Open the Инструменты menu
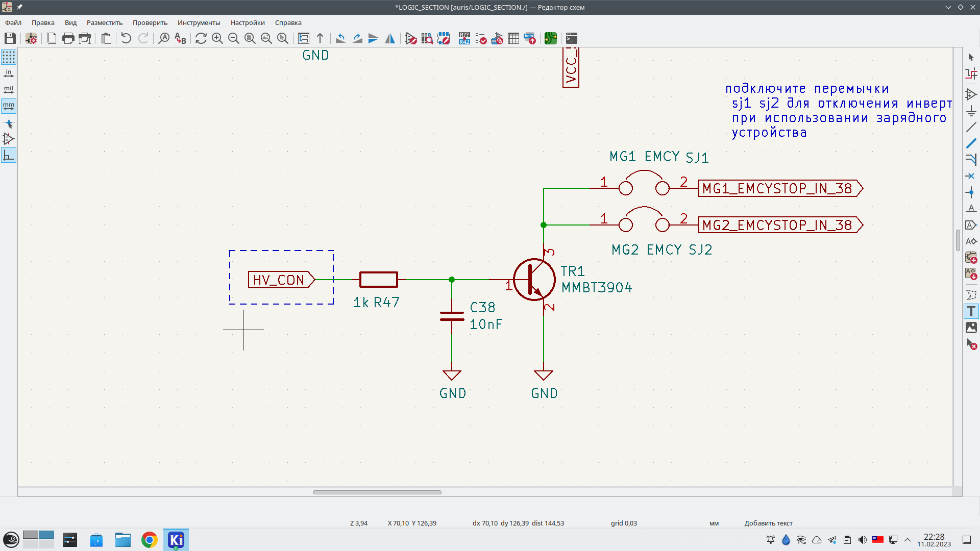 click(x=199, y=22)
